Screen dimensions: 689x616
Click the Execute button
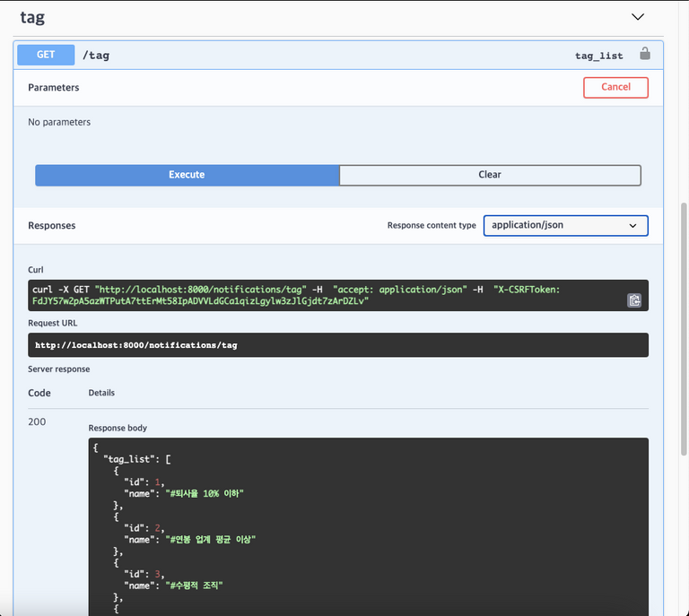tap(187, 175)
